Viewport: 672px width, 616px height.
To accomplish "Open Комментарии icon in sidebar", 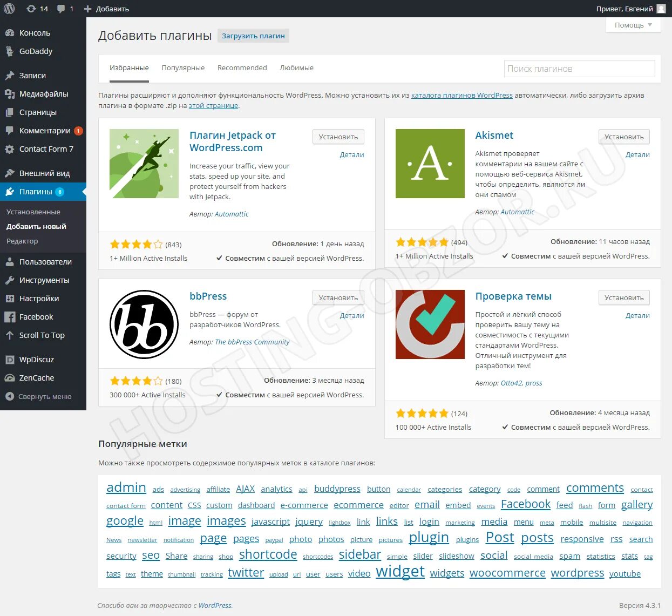I will pos(10,131).
